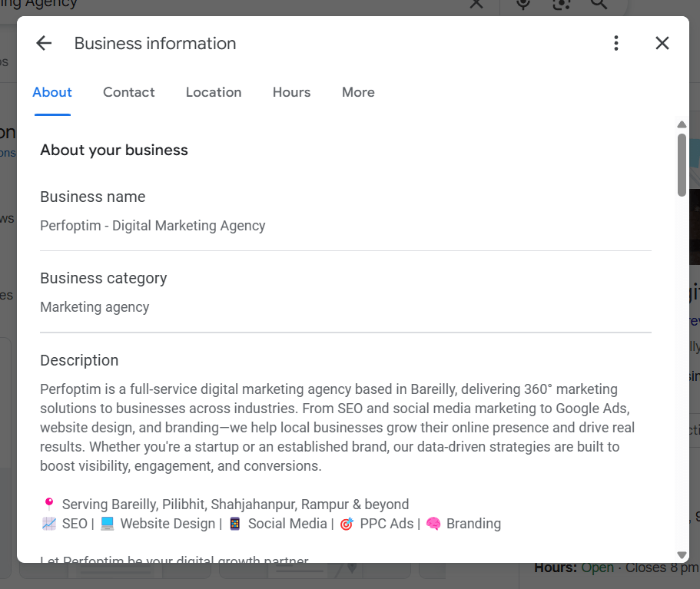This screenshot has height=589, width=700.
Task: Click the SEO services line with Branding
Action: point(271,524)
